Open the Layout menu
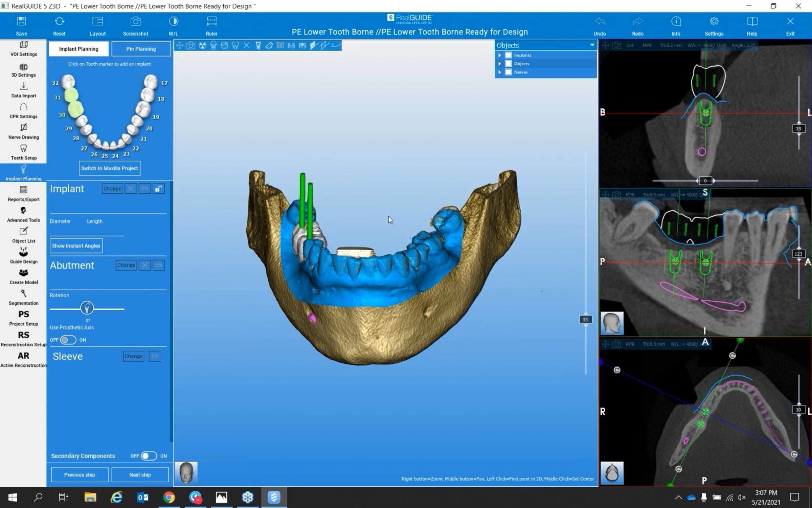812x508 pixels. coord(97,26)
